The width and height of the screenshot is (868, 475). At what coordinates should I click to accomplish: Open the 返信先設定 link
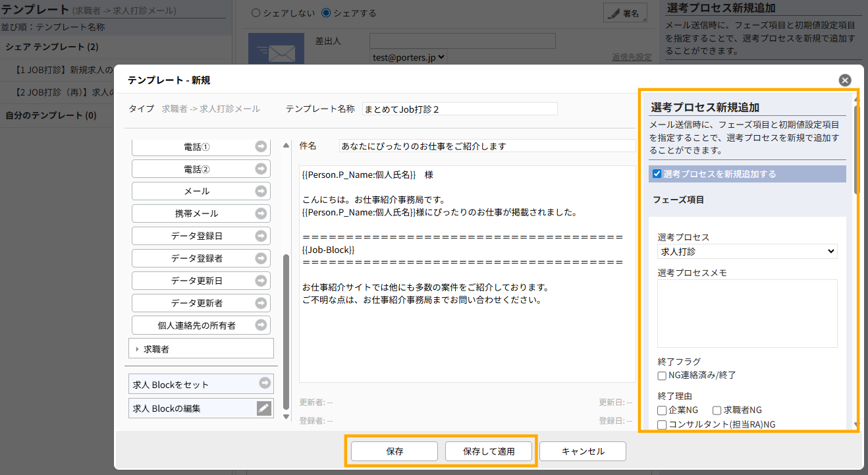[x=631, y=57]
